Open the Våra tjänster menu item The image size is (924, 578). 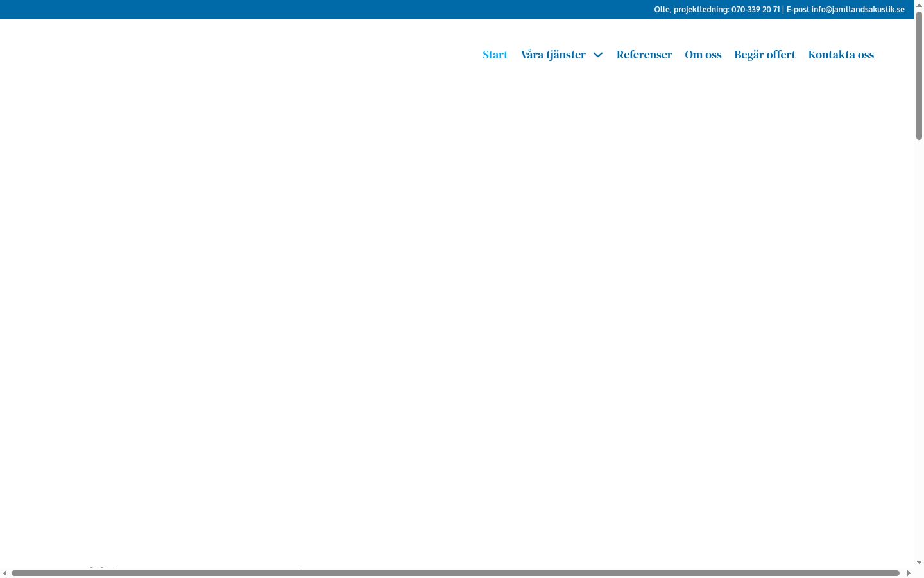553,55
